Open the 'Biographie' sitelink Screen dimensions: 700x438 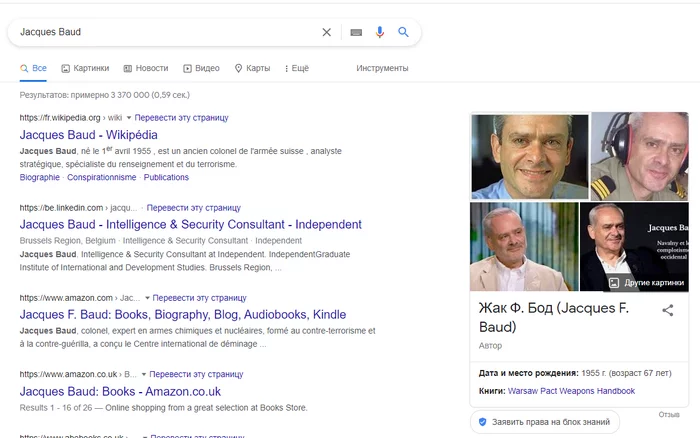pos(40,177)
